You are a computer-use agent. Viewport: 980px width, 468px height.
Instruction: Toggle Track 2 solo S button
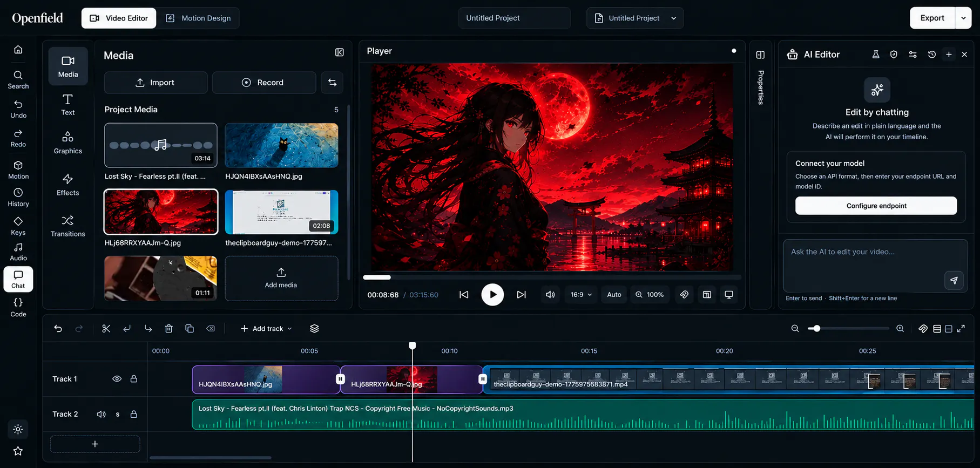(118, 414)
